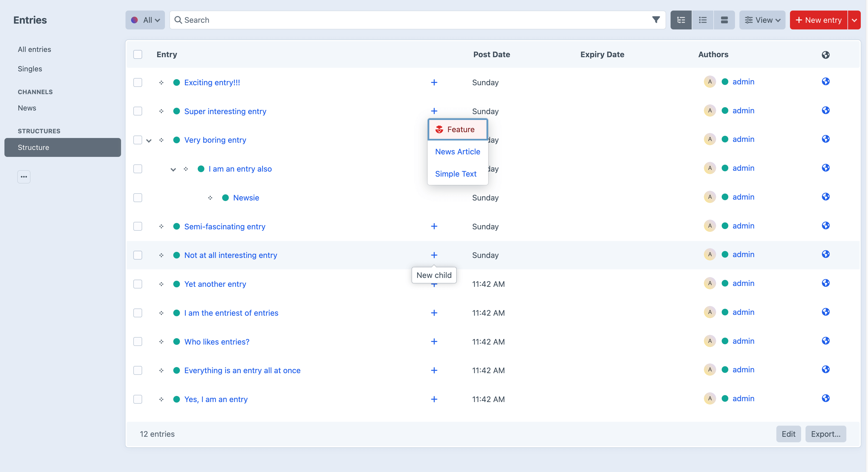Open the search filter funnel icon
Screen dimensions: 868x472
tap(656, 20)
